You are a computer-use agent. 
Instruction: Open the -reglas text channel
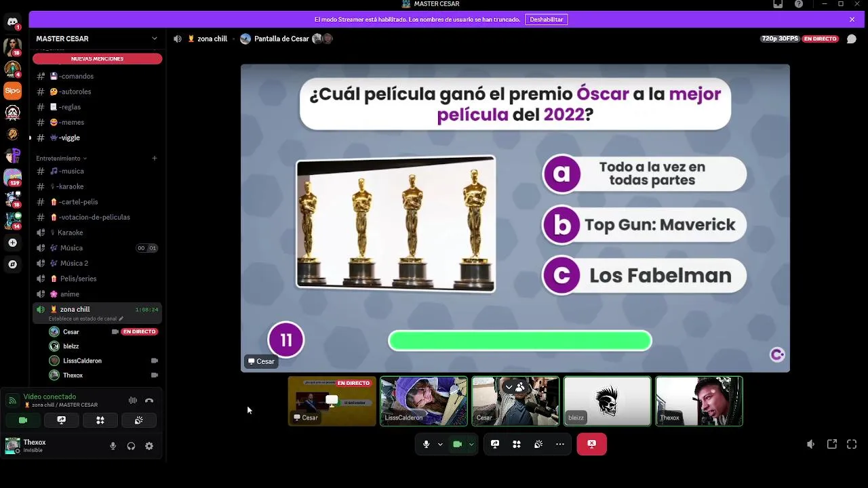97,107
